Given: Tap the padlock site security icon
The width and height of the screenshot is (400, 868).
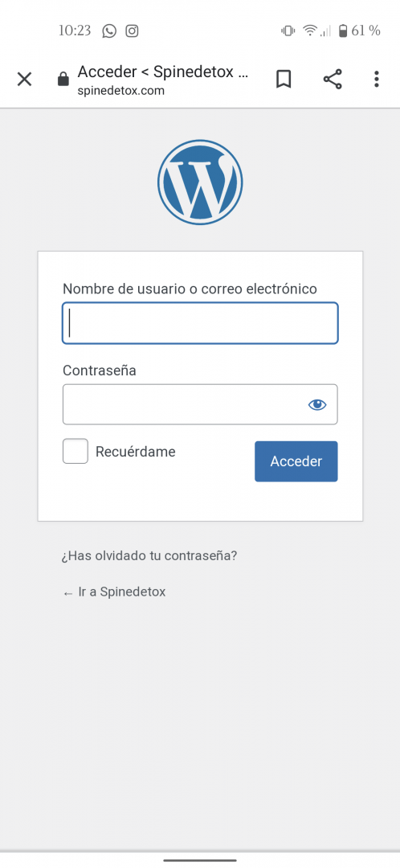Looking at the screenshot, I should tap(63, 79).
